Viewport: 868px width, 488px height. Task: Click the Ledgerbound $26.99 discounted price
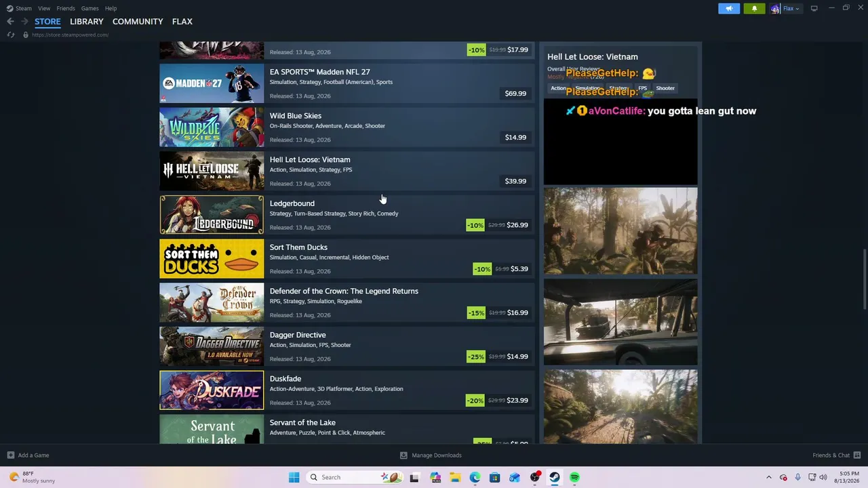[x=517, y=225]
